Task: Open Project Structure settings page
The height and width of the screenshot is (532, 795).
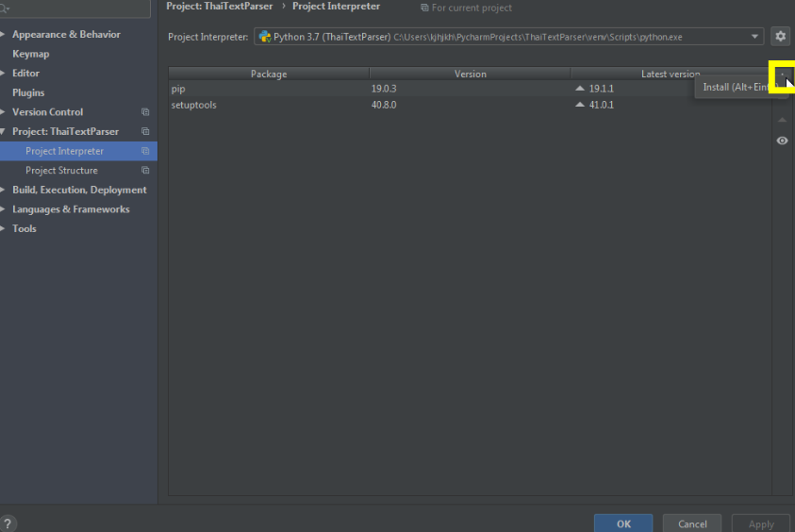Action: [x=62, y=171]
